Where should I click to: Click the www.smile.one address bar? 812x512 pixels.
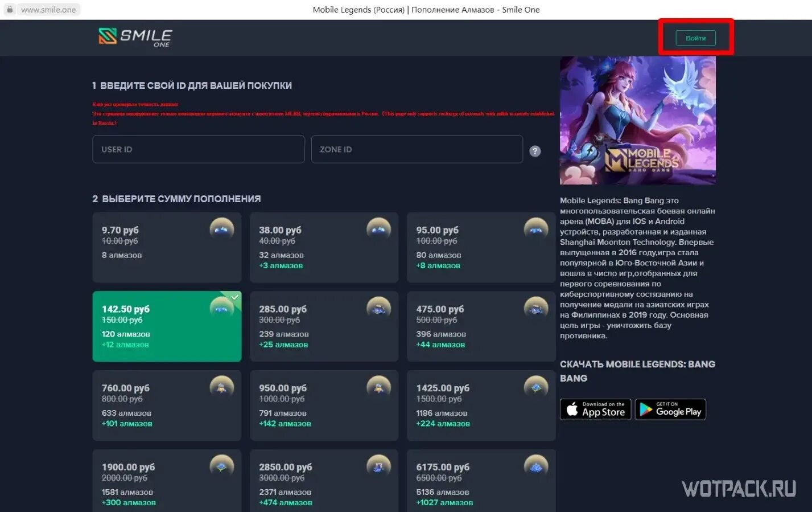click(x=48, y=10)
